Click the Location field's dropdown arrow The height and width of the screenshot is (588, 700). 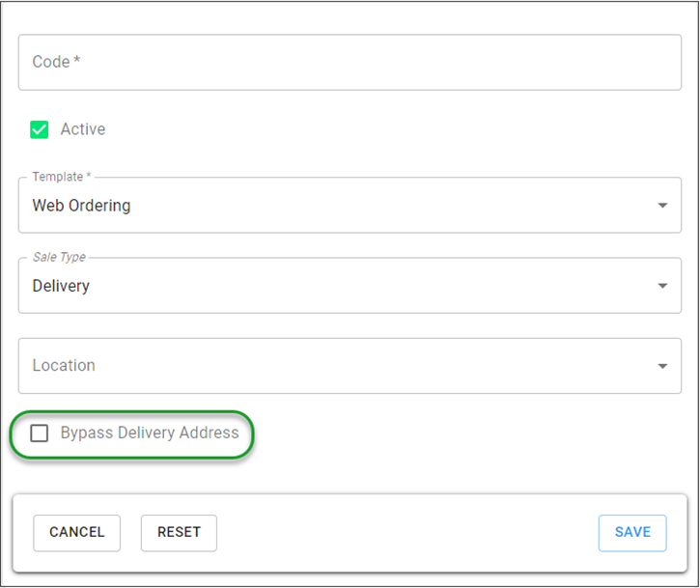pyautogui.click(x=662, y=366)
